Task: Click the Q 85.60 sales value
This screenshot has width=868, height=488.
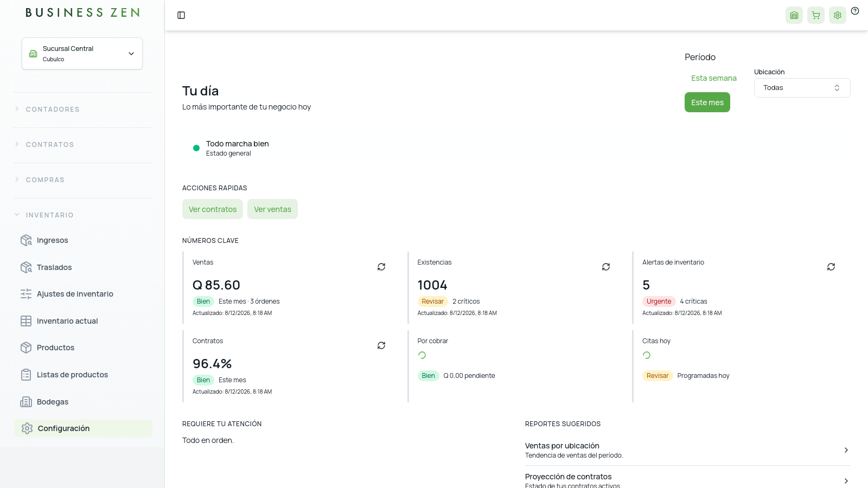Action: pyautogui.click(x=216, y=285)
